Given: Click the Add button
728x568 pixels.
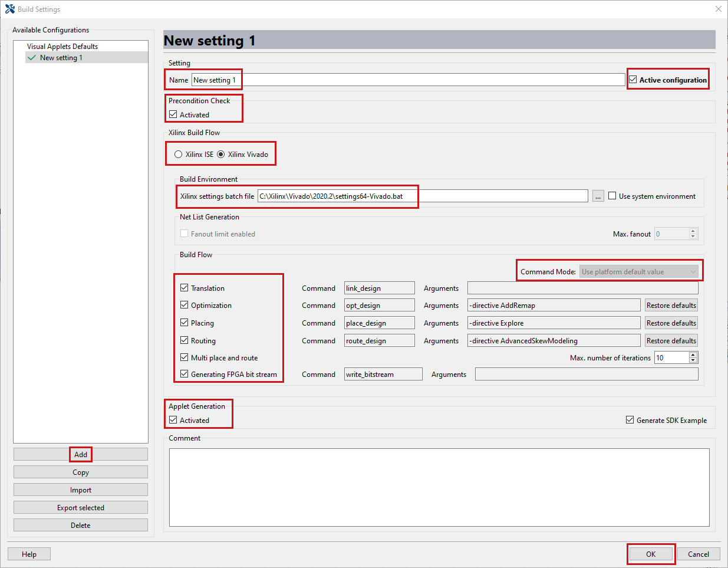Looking at the screenshot, I should 80,454.
